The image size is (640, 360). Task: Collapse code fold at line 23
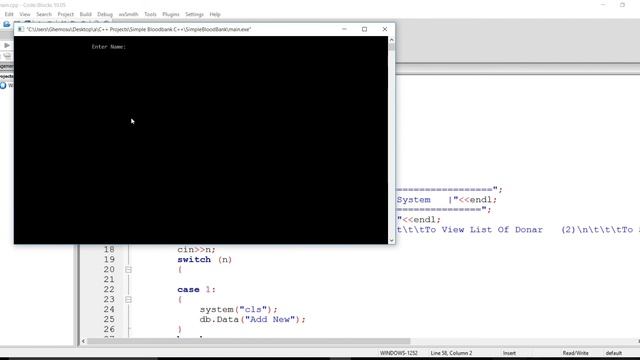click(x=128, y=300)
